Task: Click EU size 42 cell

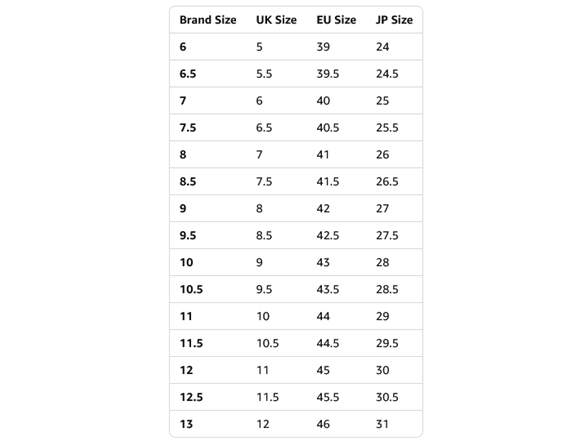Action: click(323, 208)
